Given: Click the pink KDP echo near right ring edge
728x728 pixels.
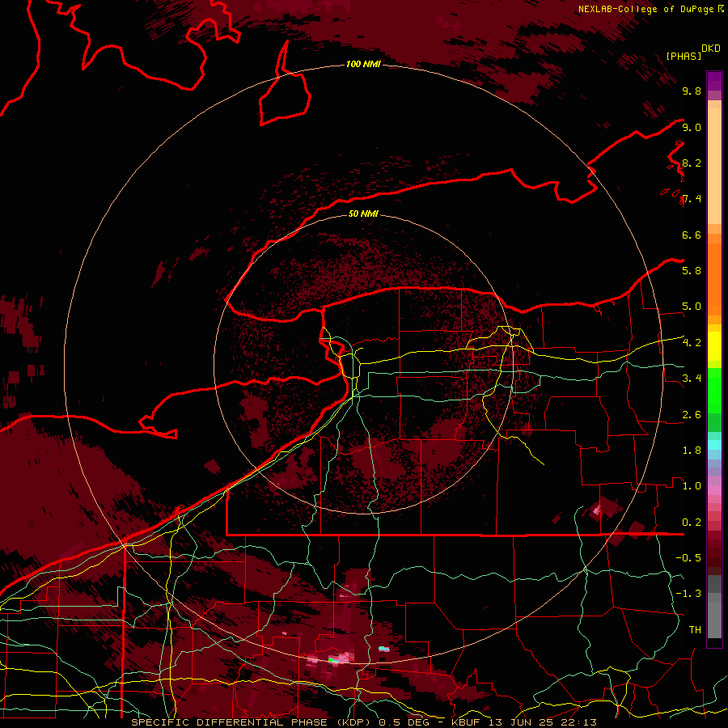Looking at the screenshot, I should [597, 510].
